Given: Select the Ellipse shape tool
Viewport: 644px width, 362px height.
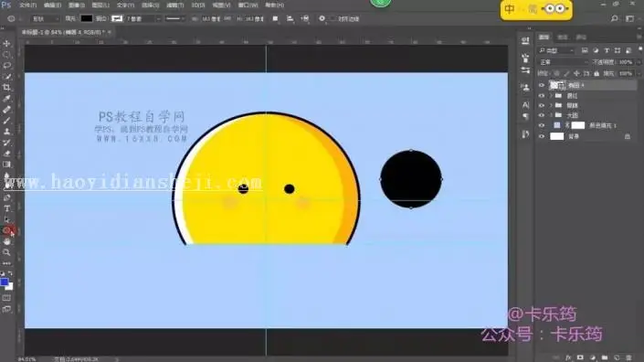Looking at the screenshot, I should [x=6, y=230].
